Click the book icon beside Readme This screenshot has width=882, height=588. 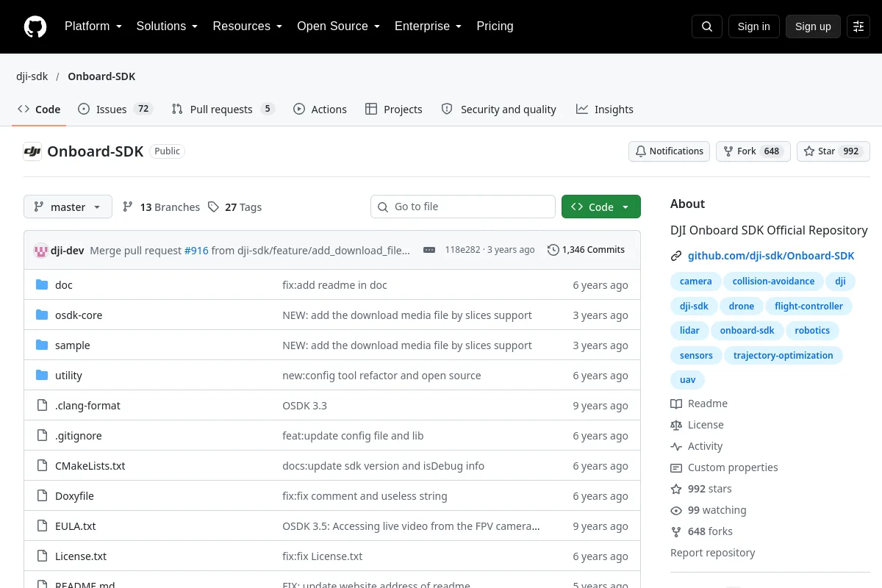[676, 404]
